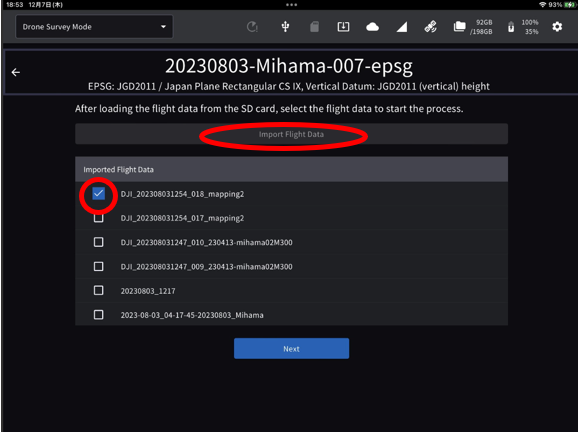Click the signal strength triangle icon
Viewport: 578px width, 432px height.
coord(402,27)
